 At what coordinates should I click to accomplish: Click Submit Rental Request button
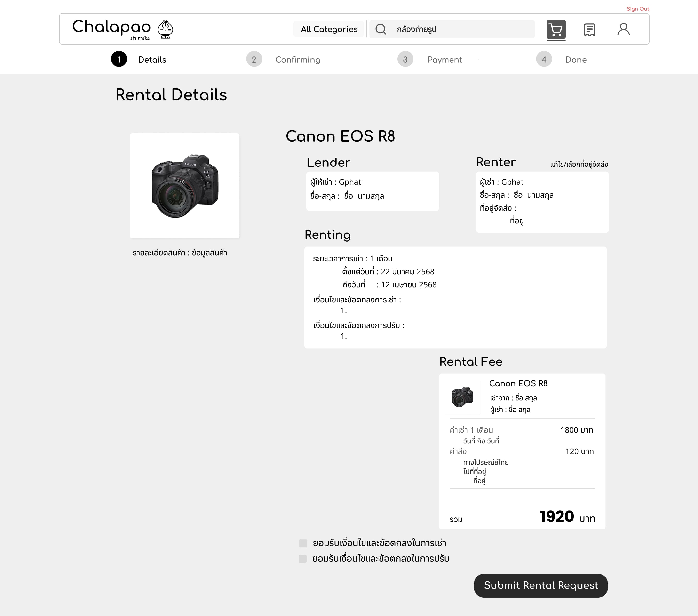click(x=540, y=586)
